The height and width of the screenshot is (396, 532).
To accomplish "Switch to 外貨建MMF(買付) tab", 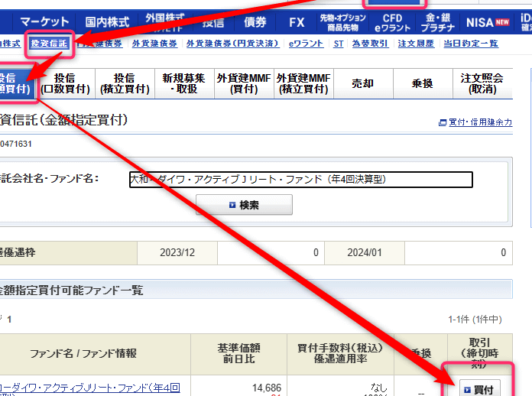I will click(x=244, y=83).
